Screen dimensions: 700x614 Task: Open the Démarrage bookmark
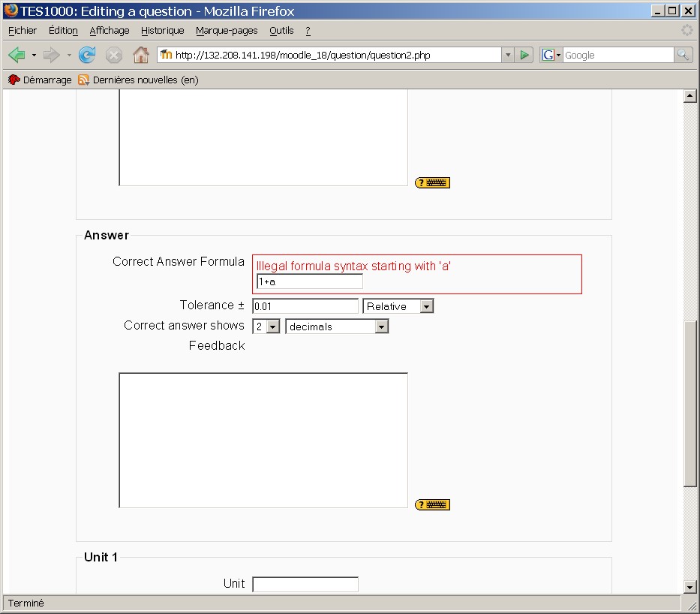click(x=40, y=80)
